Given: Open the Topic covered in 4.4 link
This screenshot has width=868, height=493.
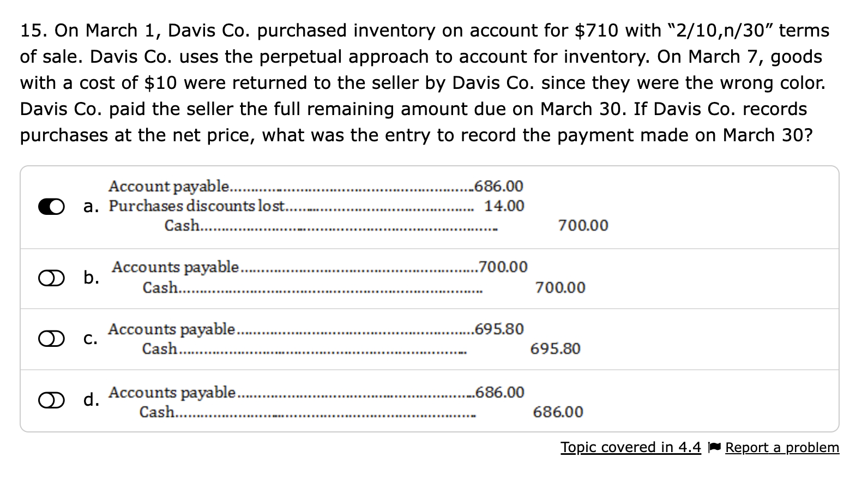Looking at the screenshot, I should click(630, 447).
